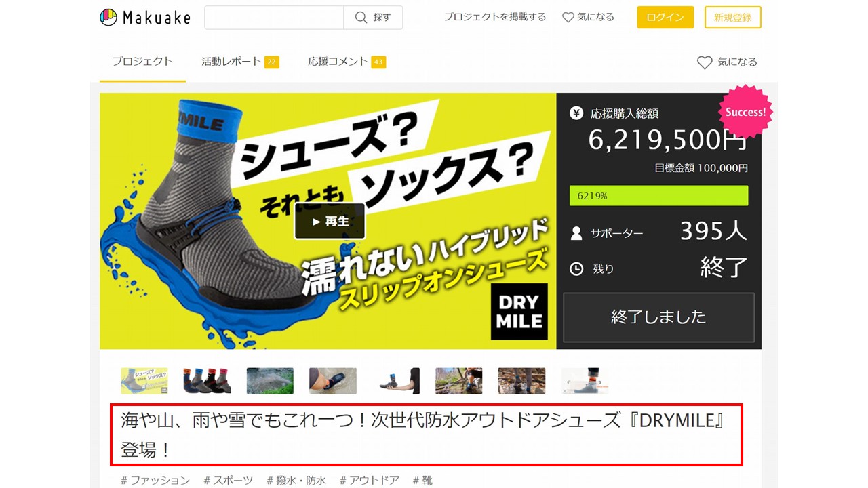Click the green 6219% progress bar
This screenshot has height=488, width=868.
(x=658, y=196)
